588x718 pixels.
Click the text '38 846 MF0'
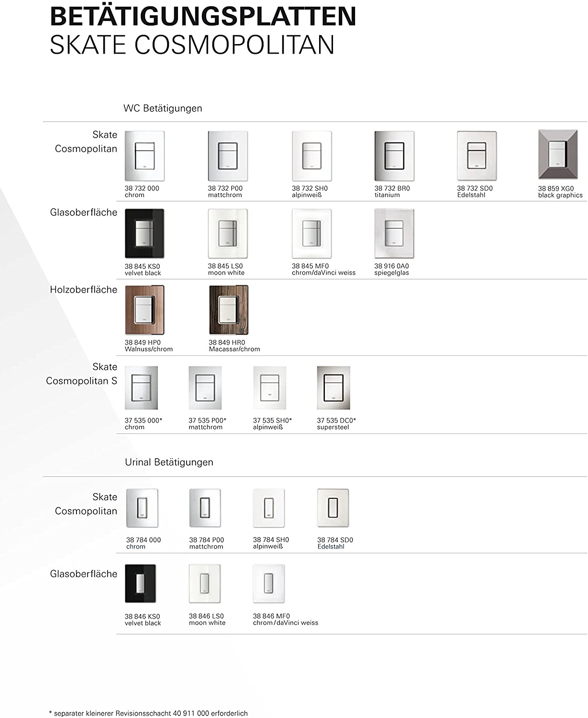(271, 617)
